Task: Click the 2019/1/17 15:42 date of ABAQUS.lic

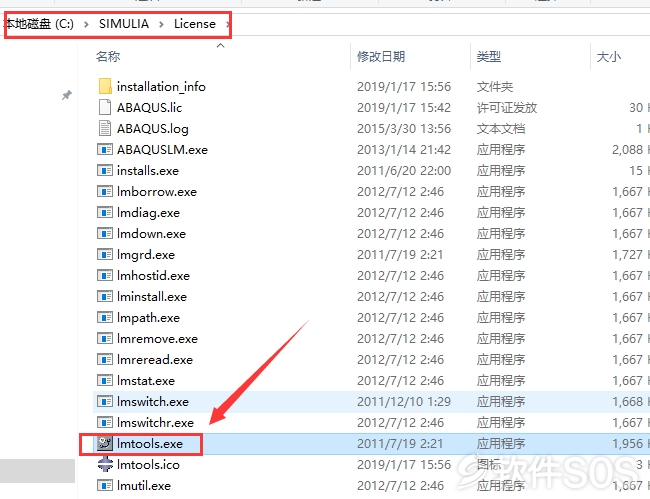Action: click(404, 108)
